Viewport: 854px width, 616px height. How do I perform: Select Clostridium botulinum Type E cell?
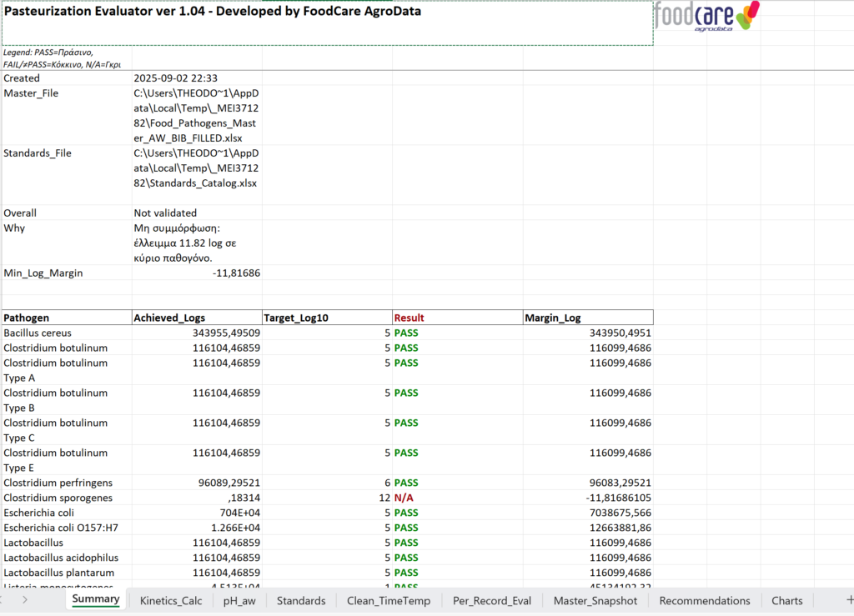pyautogui.click(x=67, y=460)
